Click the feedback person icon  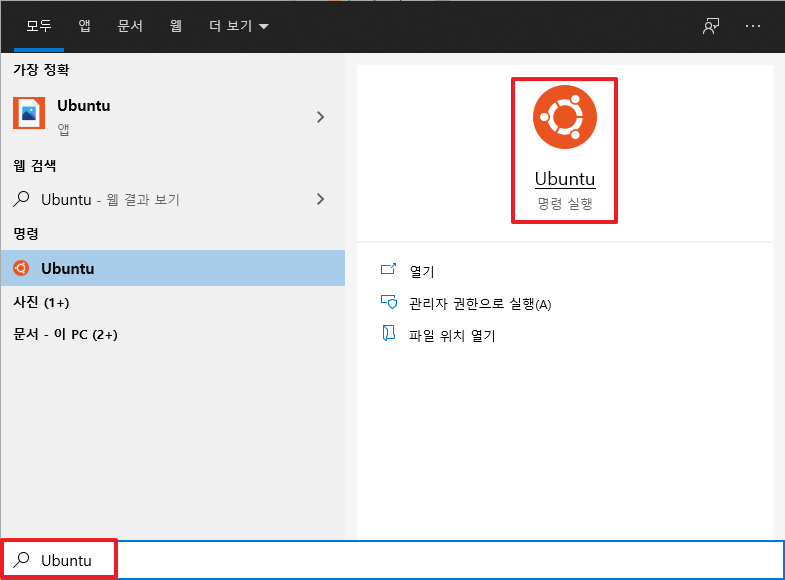pyautogui.click(x=711, y=26)
